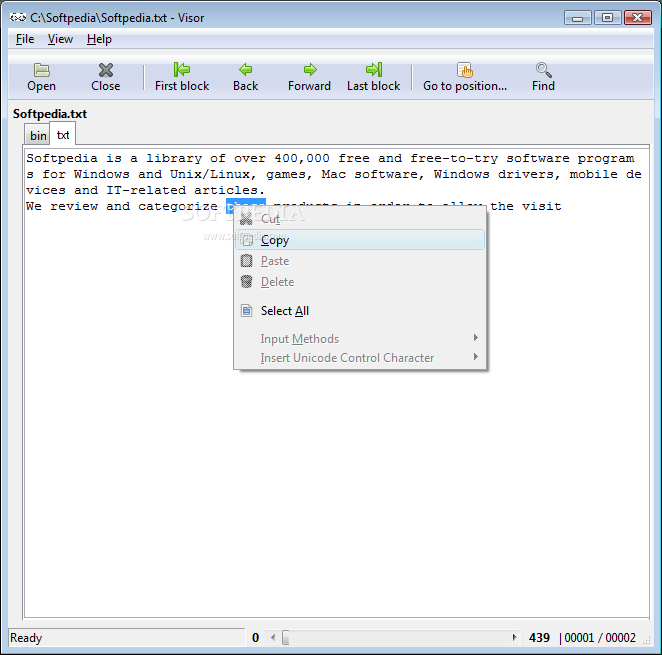Choose Copy from the context menu
The height and width of the screenshot is (655, 662).
(x=360, y=240)
